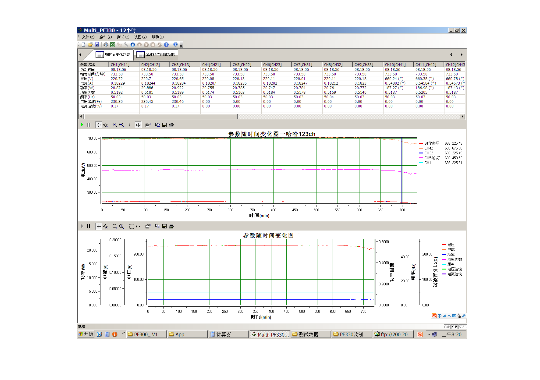Click the print icon on upper chart toolbar

pyautogui.click(x=172, y=125)
